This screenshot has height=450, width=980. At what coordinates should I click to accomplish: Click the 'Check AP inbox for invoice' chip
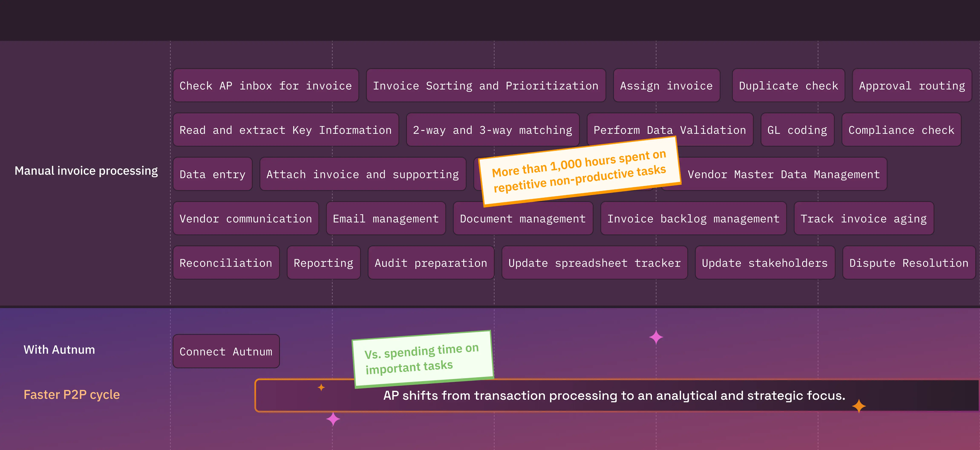265,86
